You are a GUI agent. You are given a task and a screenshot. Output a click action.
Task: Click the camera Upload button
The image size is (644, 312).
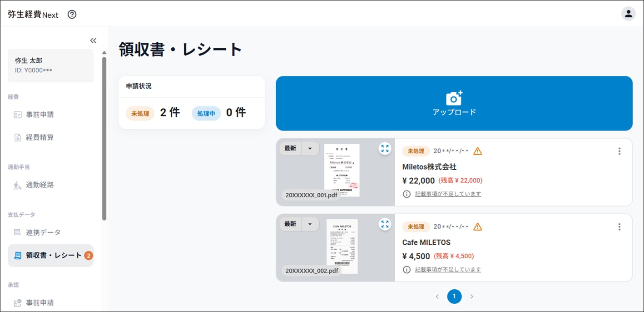[x=454, y=103]
